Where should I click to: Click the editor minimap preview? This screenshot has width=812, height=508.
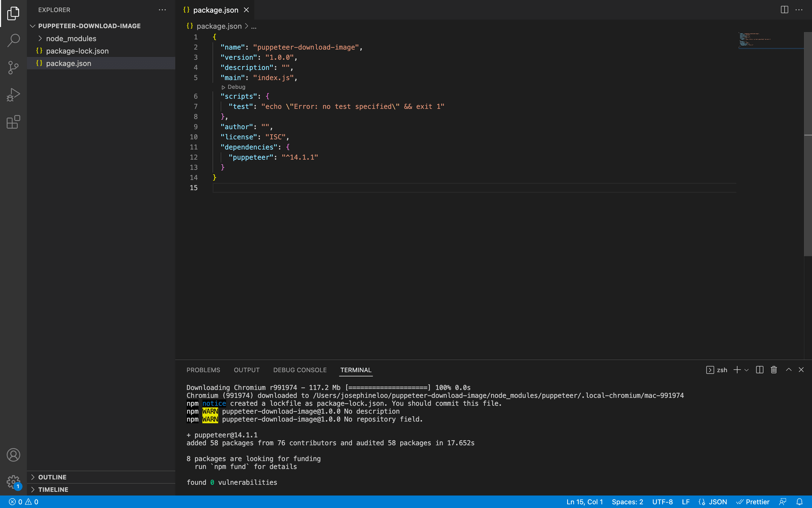(x=770, y=40)
